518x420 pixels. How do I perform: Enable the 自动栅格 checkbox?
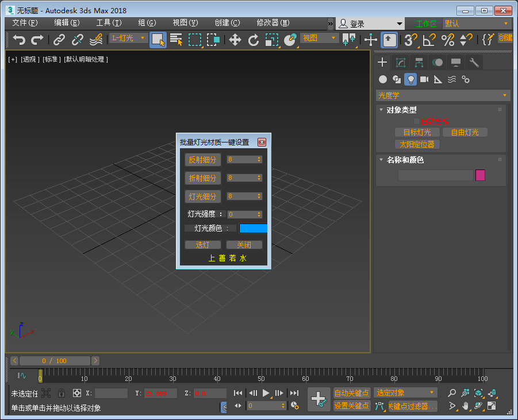point(418,121)
